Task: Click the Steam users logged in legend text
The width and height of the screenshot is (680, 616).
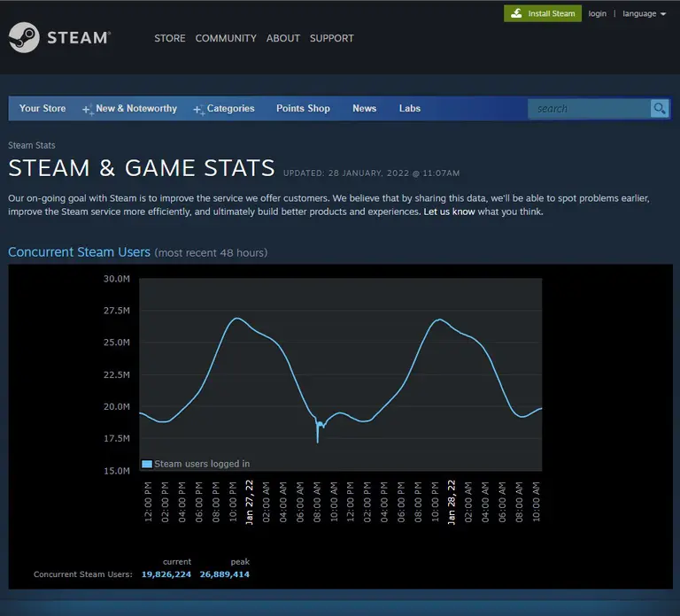Action: tap(202, 464)
